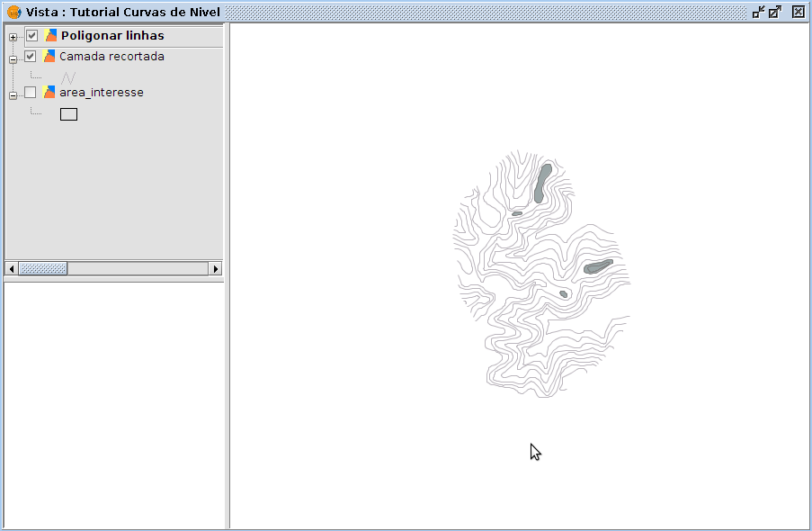This screenshot has width=812, height=531.
Task: Select the area_interesse layer name
Action: click(101, 92)
